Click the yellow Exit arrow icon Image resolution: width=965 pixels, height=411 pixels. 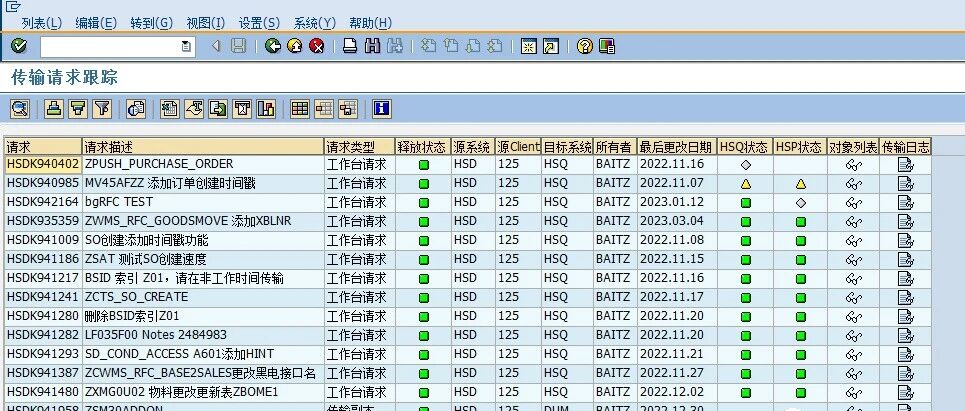coord(295,46)
